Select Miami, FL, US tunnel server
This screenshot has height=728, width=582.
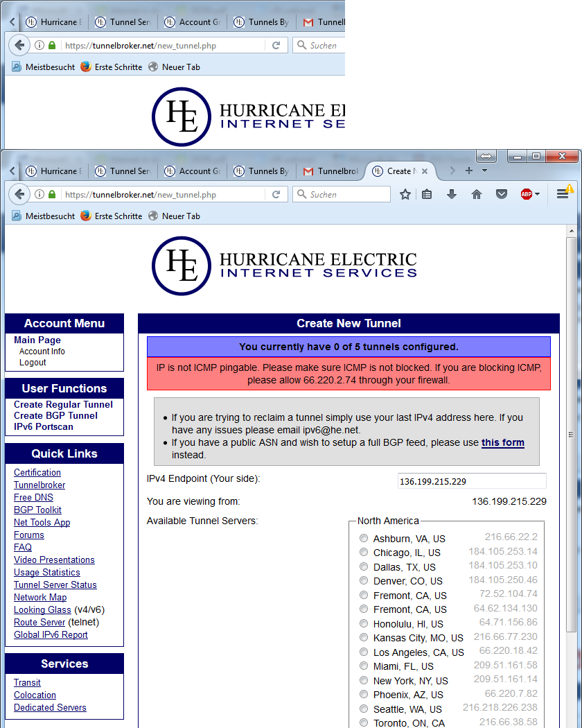click(x=364, y=666)
